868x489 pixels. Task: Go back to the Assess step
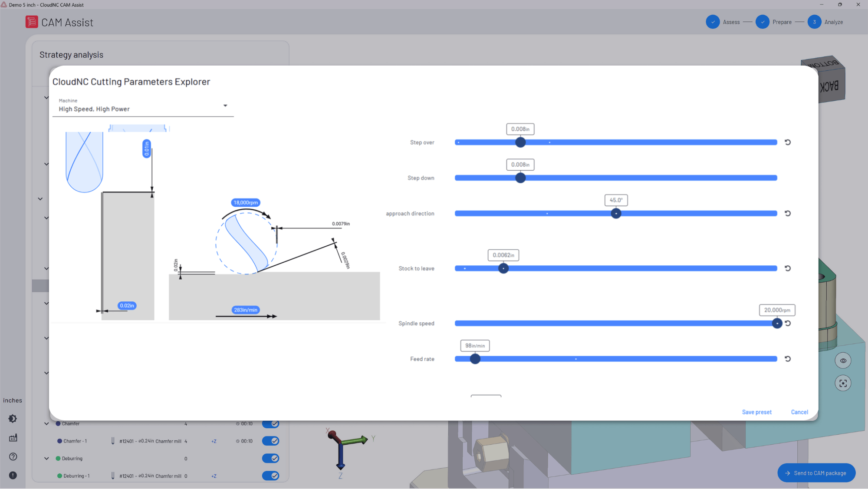coord(713,22)
